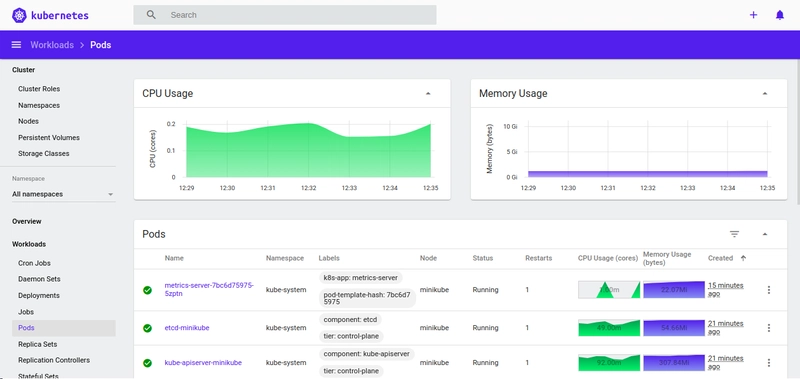
Task: Click the Created column sort arrow
Action: click(x=743, y=258)
